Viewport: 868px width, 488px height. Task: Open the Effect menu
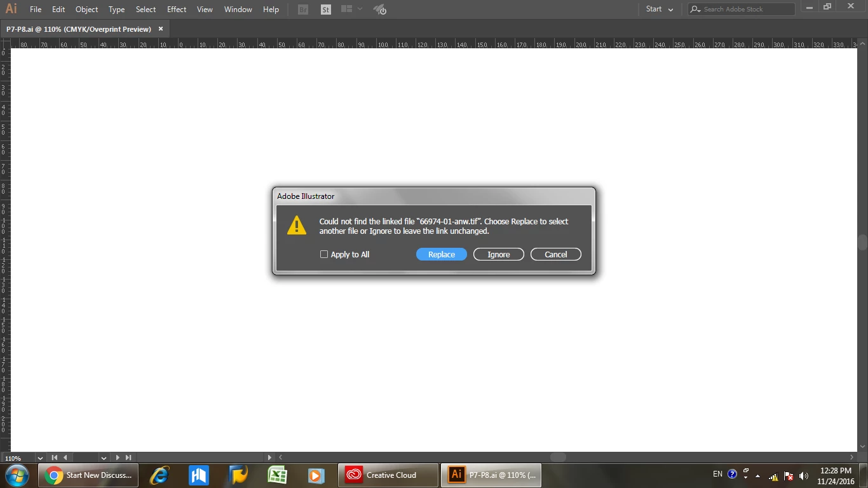tap(177, 10)
